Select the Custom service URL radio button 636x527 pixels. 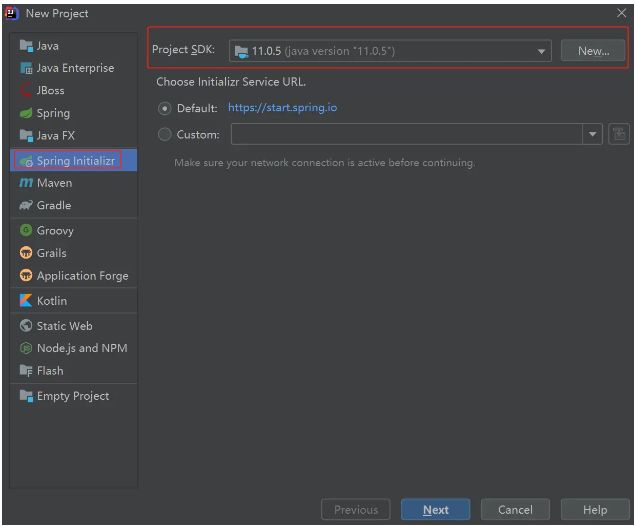coord(164,134)
